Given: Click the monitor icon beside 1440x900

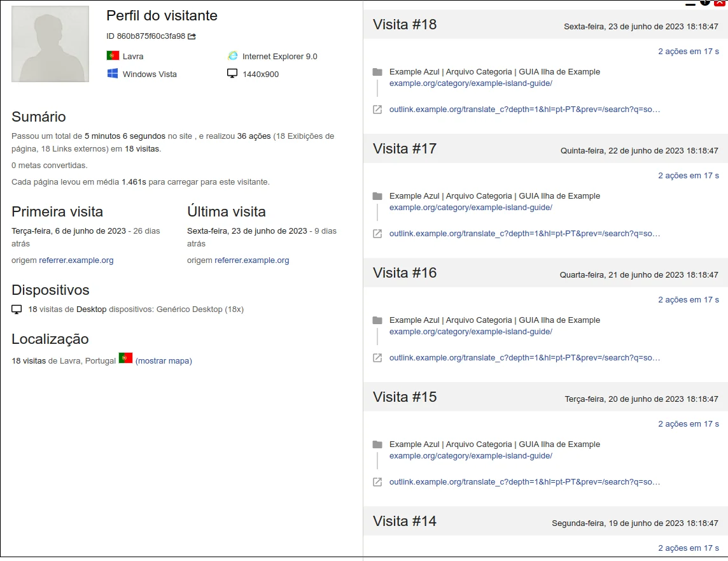Looking at the screenshot, I should pos(233,74).
